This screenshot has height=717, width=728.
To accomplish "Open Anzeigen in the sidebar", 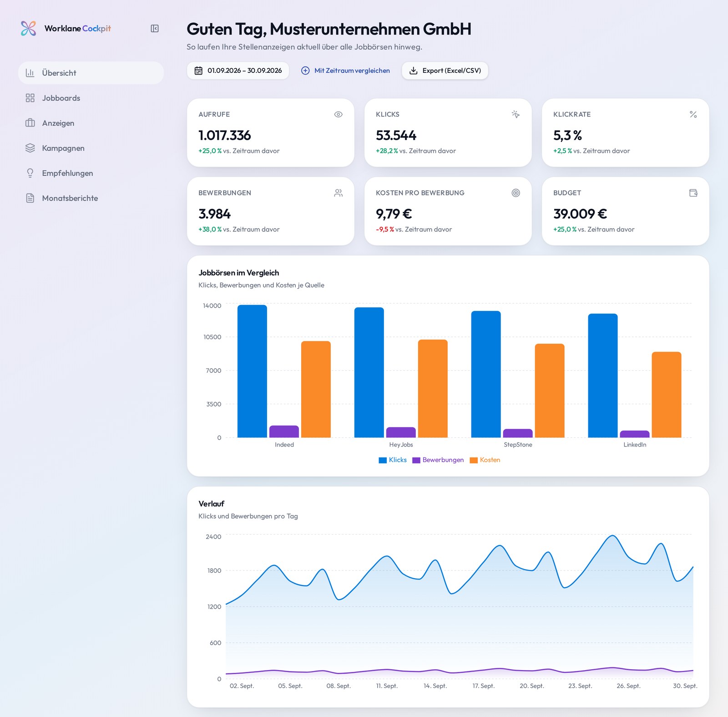I will (x=91, y=123).
